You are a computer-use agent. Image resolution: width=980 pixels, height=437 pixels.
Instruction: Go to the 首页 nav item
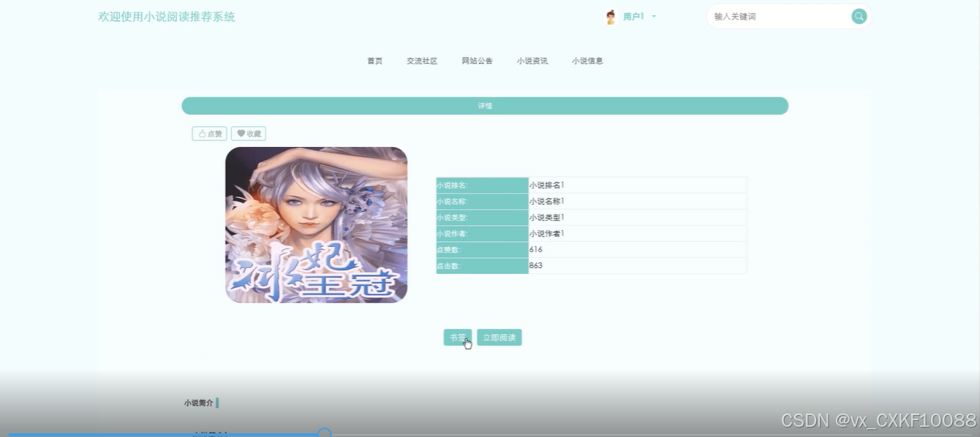[374, 61]
